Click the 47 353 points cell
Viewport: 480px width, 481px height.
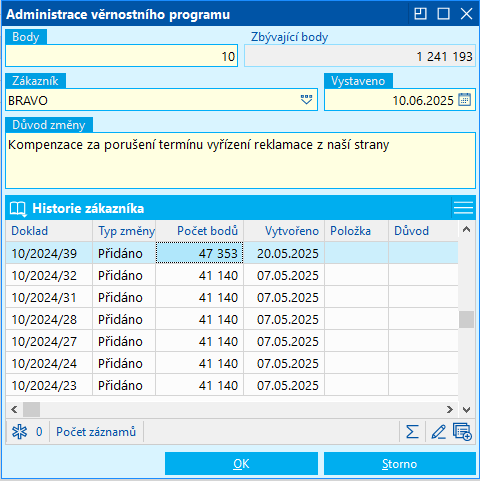pos(200,253)
